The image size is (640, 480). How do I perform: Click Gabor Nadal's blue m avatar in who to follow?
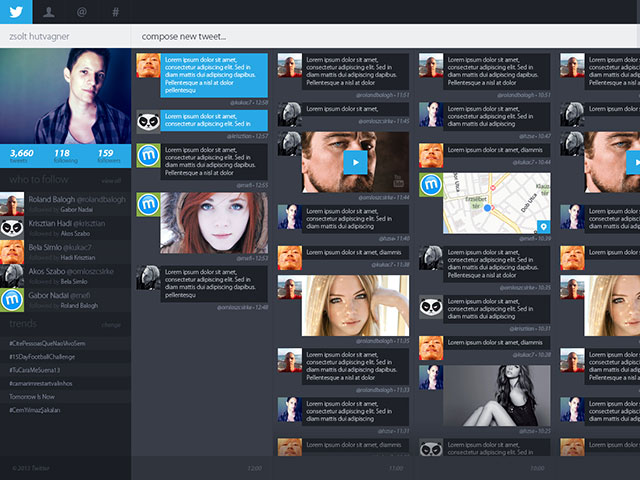click(x=12, y=300)
